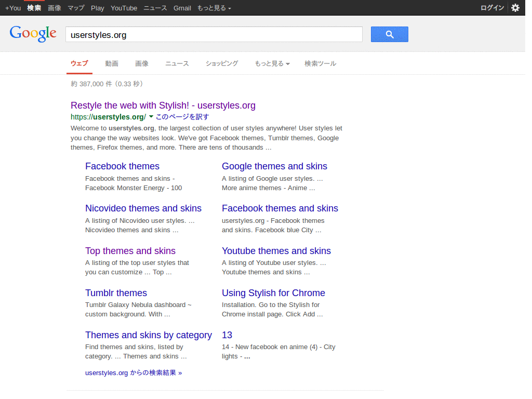Click the search box containing userstyles.org
The height and width of the screenshot is (399, 532).
214,34
